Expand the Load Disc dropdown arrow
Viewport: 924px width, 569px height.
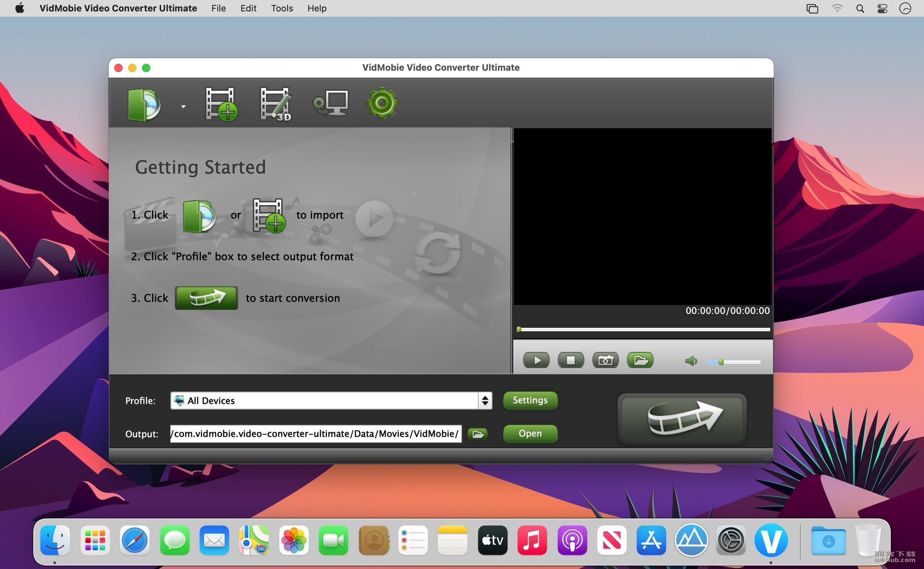click(183, 106)
